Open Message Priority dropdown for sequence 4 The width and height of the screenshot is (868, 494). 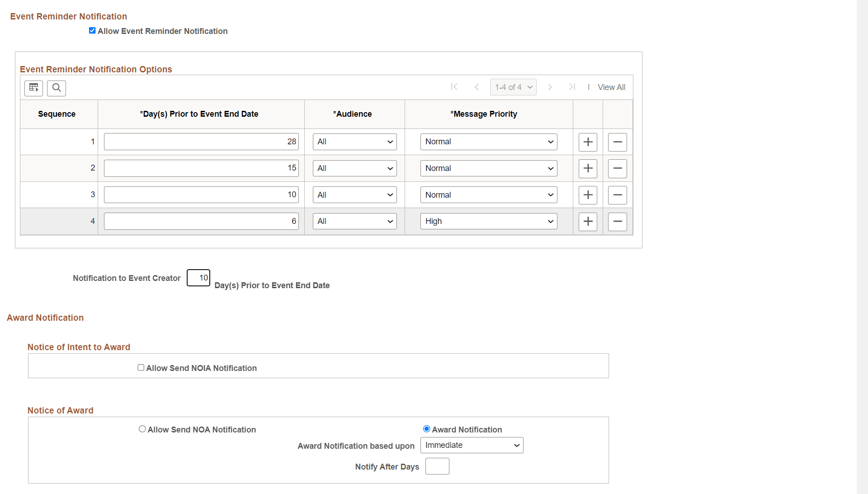click(488, 221)
